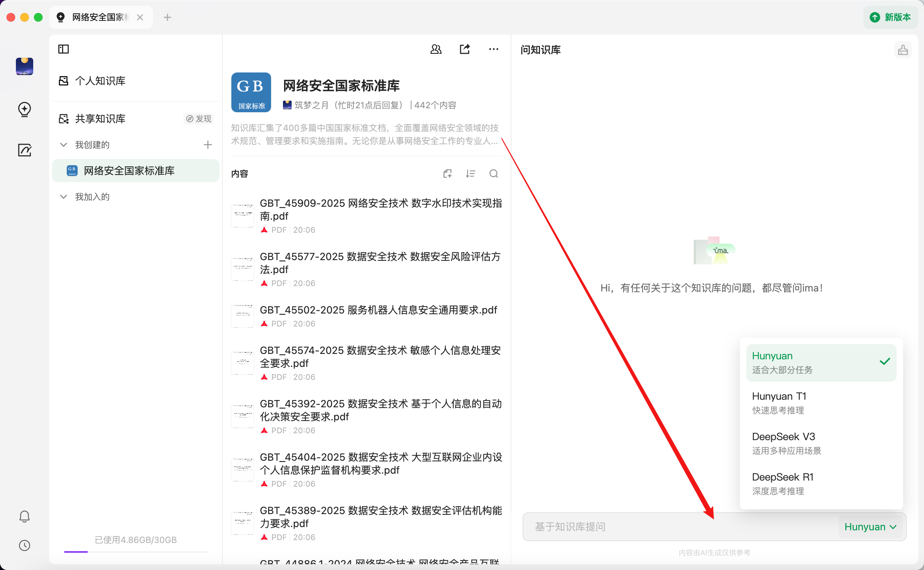Click the 发现 discover button
The height and width of the screenshot is (570, 924).
coord(199,119)
